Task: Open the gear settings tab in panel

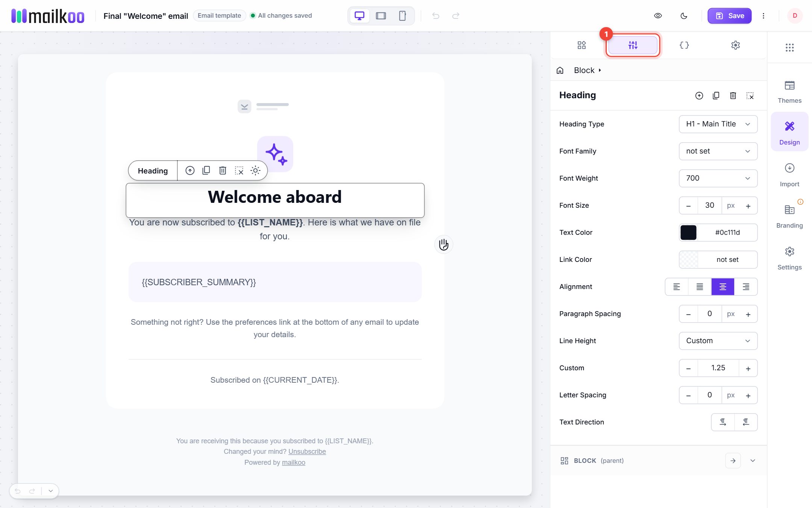Action: (x=735, y=45)
